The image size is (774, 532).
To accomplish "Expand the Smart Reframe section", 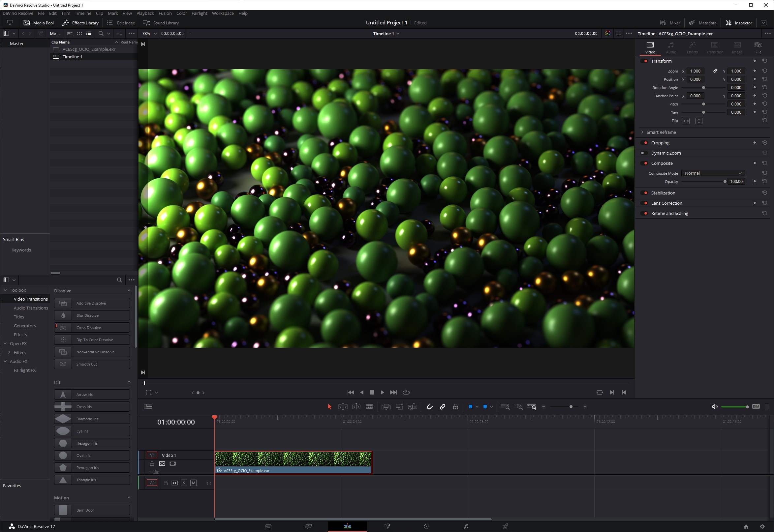I will click(642, 132).
